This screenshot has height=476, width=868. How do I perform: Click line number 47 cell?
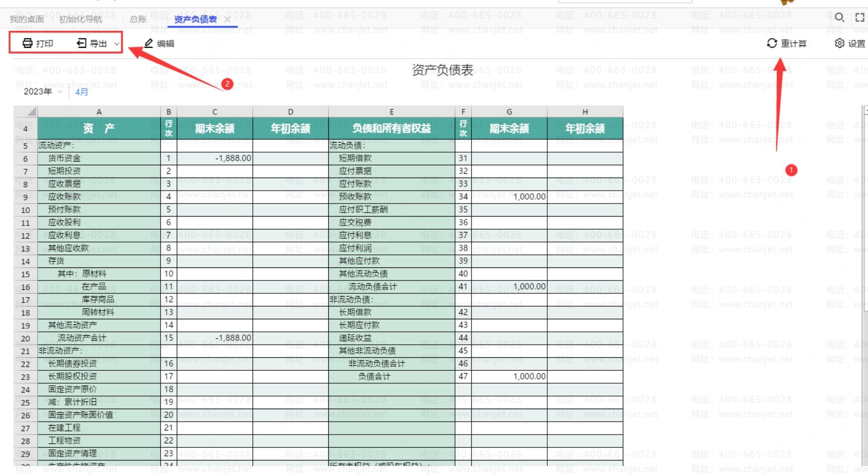(463, 376)
